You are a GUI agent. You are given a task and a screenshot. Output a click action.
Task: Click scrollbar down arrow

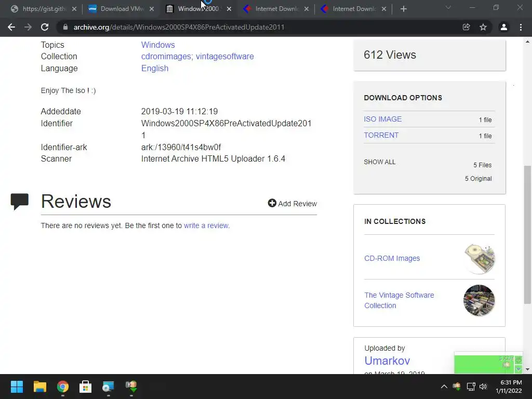pos(527,369)
